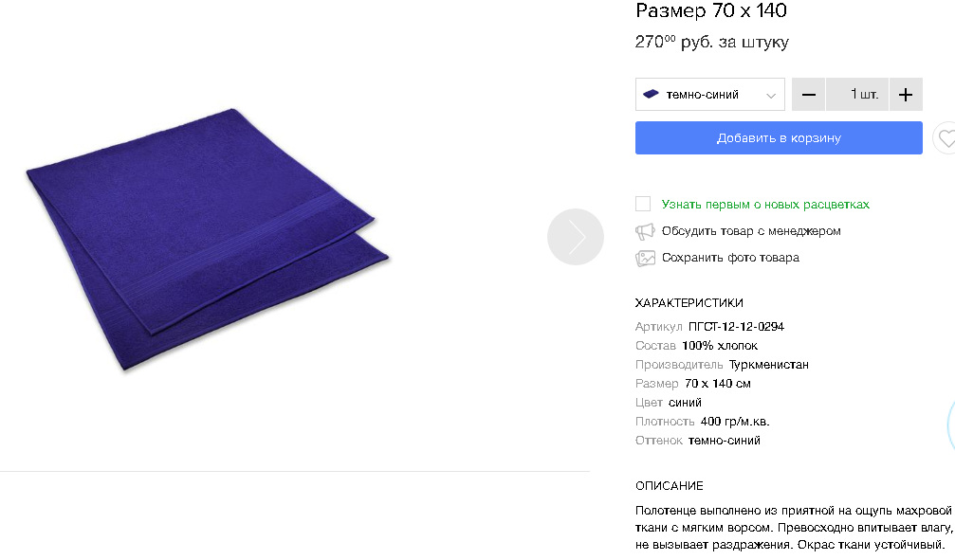Click the megaphone icon for manager discussion
This screenshot has width=955, height=560.
645,231
